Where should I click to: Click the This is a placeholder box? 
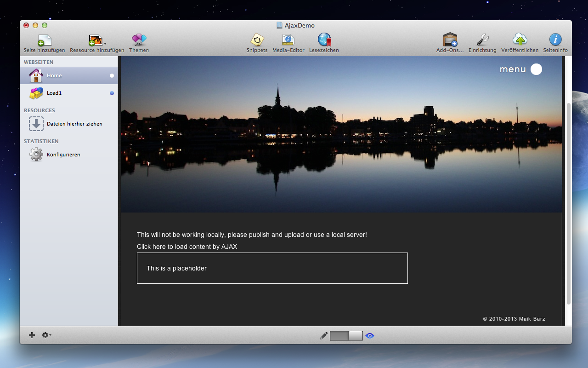point(272,268)
